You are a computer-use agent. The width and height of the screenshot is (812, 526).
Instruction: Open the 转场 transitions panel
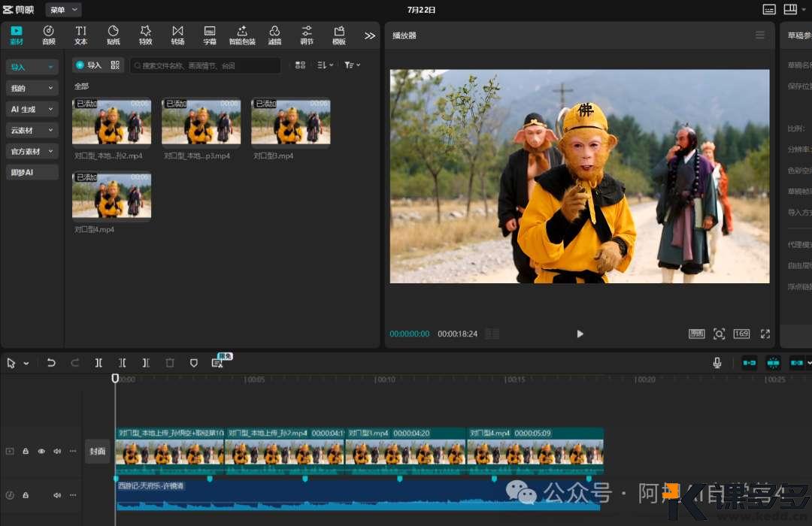tap(177, 35)
